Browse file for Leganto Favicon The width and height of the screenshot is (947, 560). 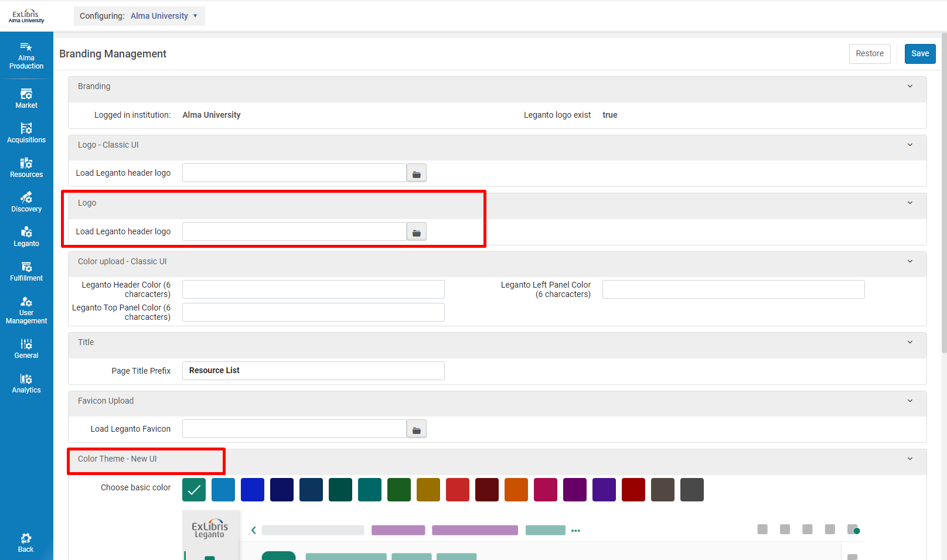click(x=417, y=429)
